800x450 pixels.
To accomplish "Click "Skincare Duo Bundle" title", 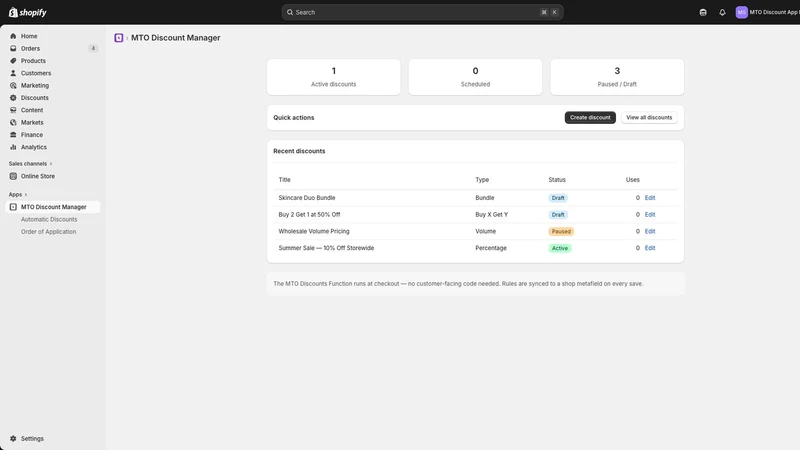I will (x=307, y=198).
